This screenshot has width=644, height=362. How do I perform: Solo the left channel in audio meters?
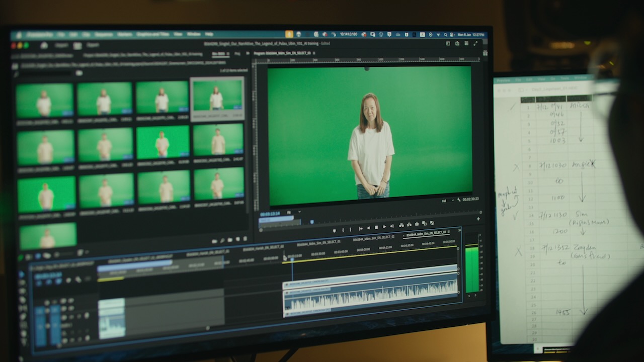(469, 295)
